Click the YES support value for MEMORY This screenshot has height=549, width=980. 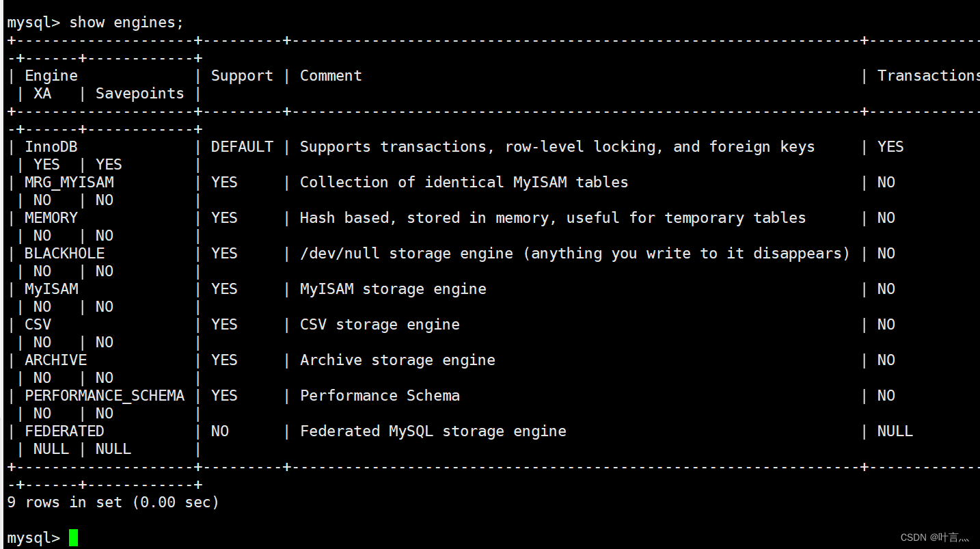click(224, 218)
